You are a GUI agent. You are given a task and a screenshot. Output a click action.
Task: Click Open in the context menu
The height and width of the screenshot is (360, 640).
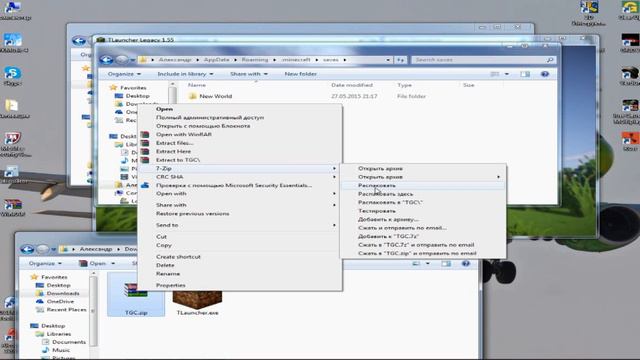[164, 109]
